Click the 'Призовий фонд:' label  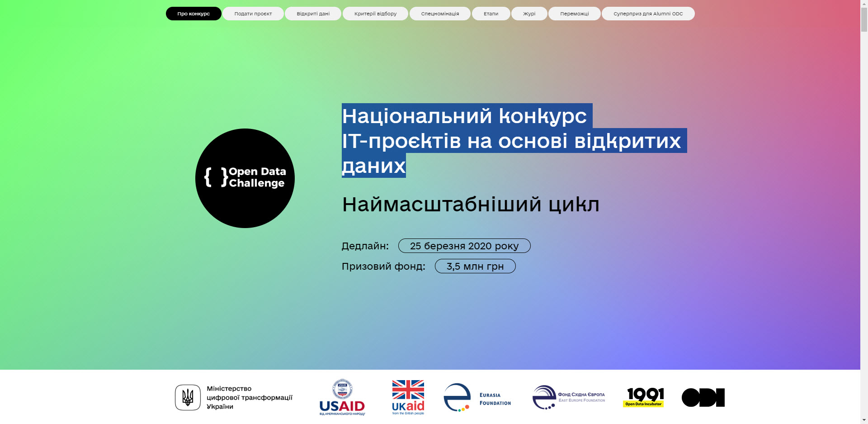[x=383, y=267]
